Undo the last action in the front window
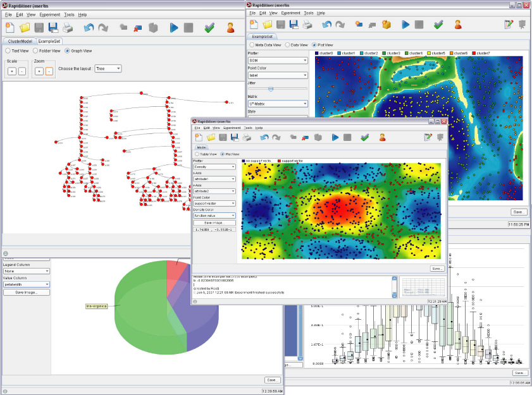The width and height of the screenshot is (532, 395). pos(264,137)
